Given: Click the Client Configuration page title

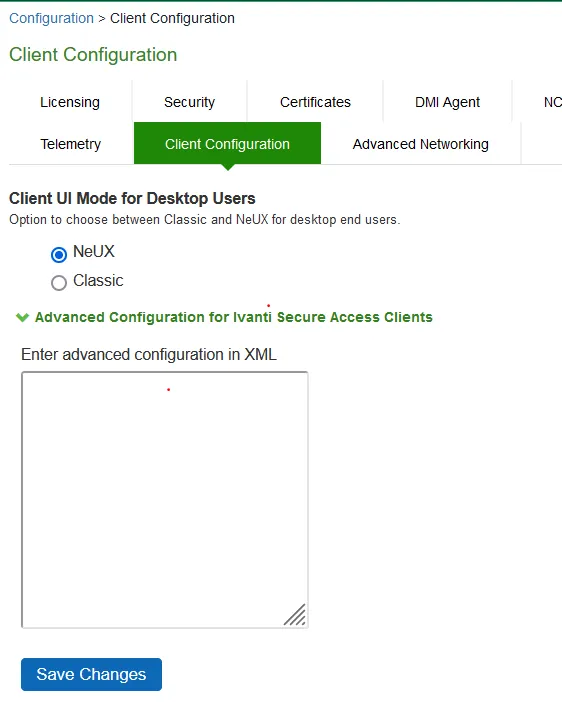Looking at the screenshot, I should pos(93,54).
